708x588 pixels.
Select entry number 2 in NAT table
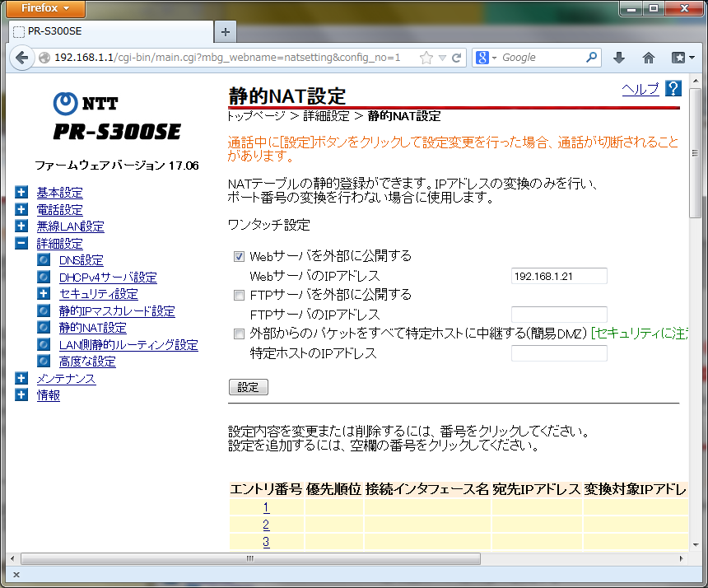267,525
